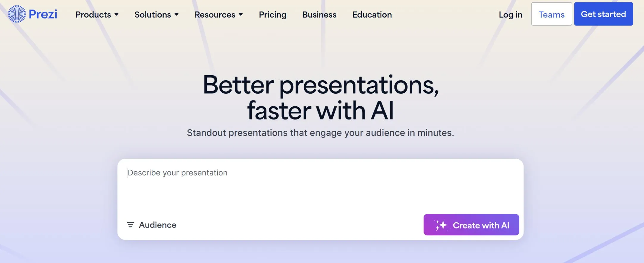Expand the Solutions menu

153,15
